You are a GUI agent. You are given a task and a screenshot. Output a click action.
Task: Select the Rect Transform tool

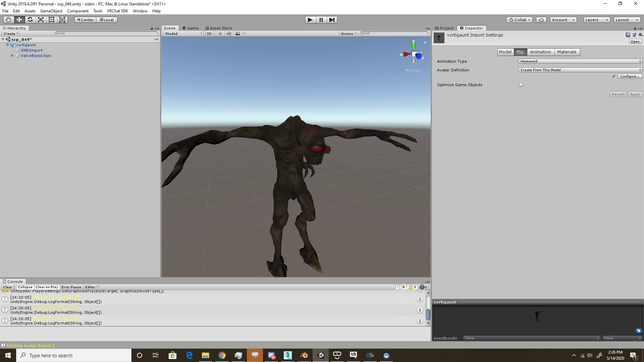51,20
